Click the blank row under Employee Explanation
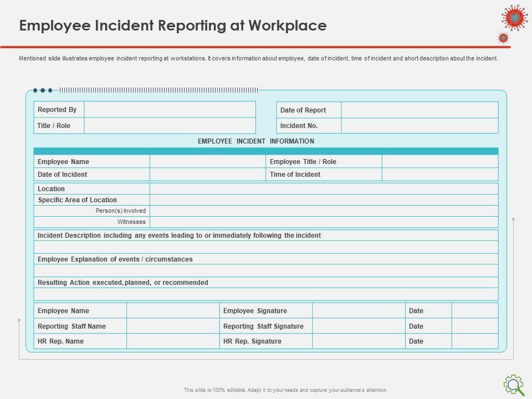Viewport: 532px width, 399px height. 266,271
